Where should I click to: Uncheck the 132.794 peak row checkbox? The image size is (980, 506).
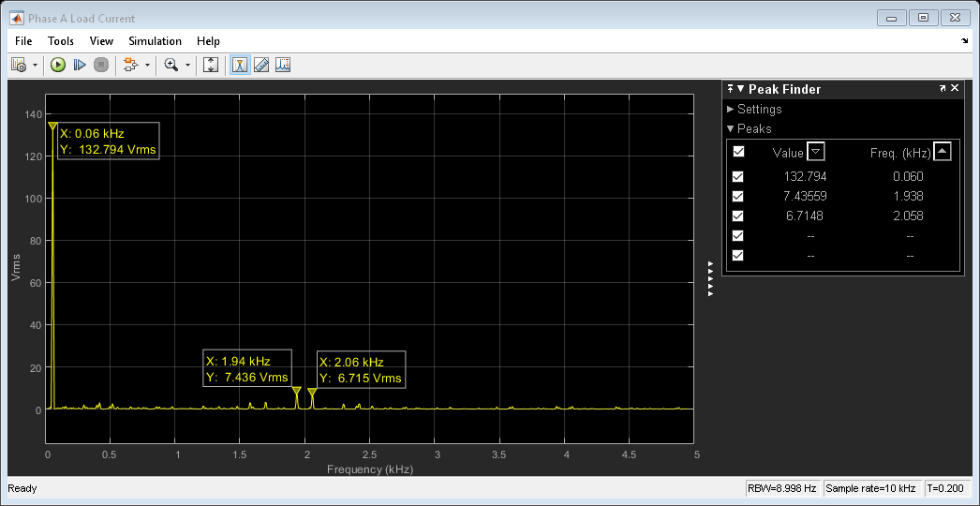(738, 176)
